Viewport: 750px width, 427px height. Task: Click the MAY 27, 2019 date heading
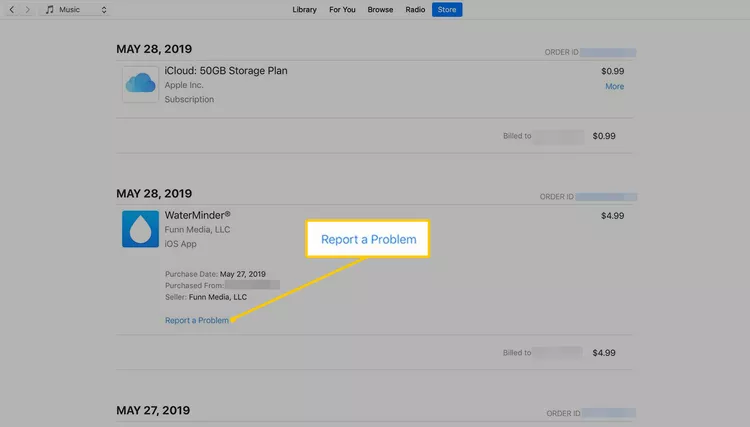(153, 410)
